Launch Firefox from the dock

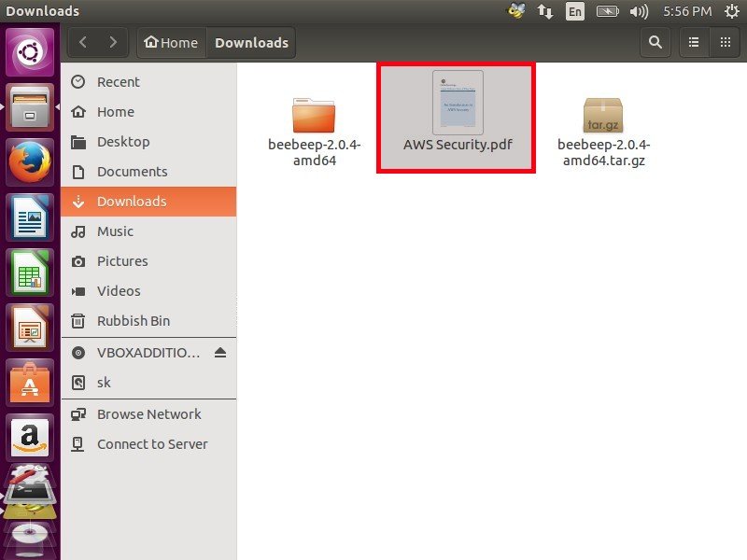[30, 161]
